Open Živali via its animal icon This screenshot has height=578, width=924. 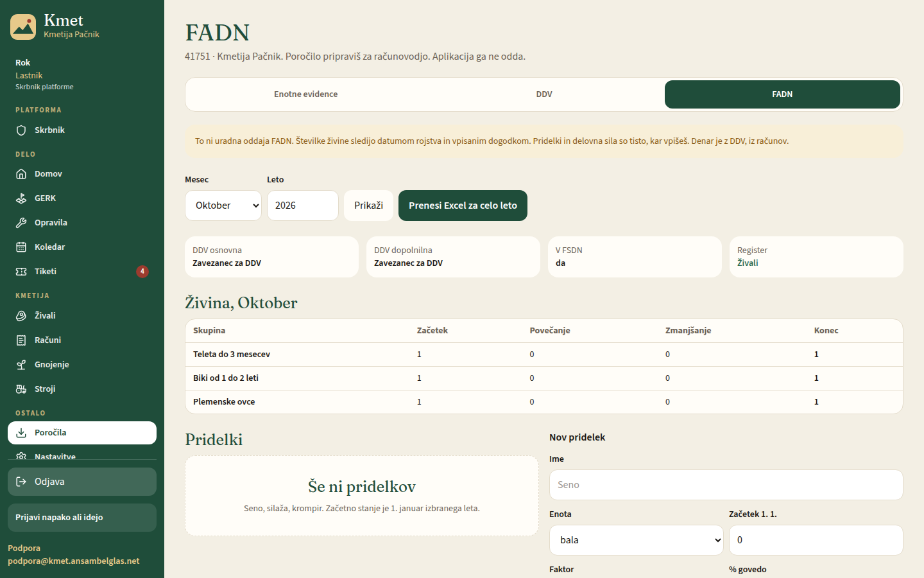(21, 316)
